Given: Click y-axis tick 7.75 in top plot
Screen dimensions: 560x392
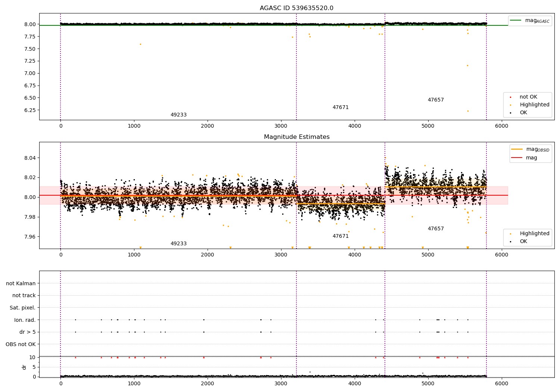Looking at the screenshot, I should tap(30, 37).
